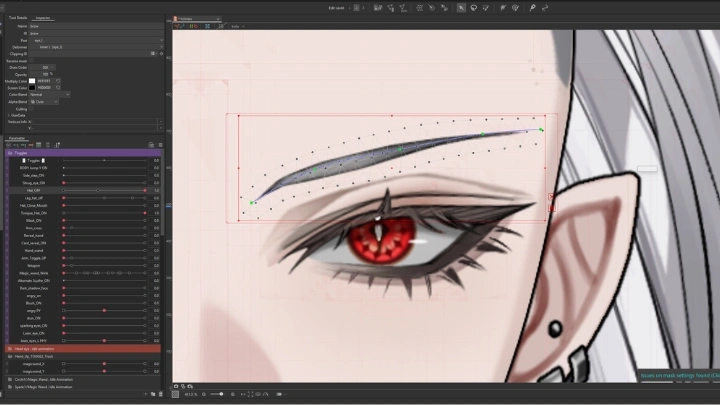
Task: Switch to the Inspector tab
Action: tap(43, 17)
